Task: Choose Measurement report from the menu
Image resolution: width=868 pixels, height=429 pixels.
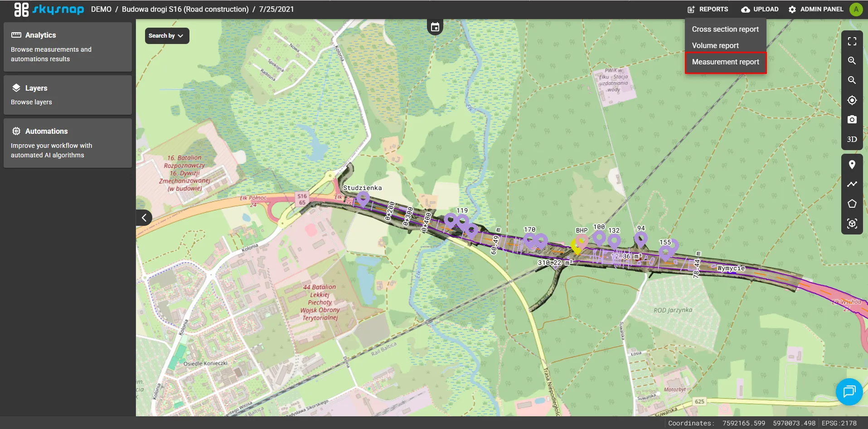Action: click(725, 62)
